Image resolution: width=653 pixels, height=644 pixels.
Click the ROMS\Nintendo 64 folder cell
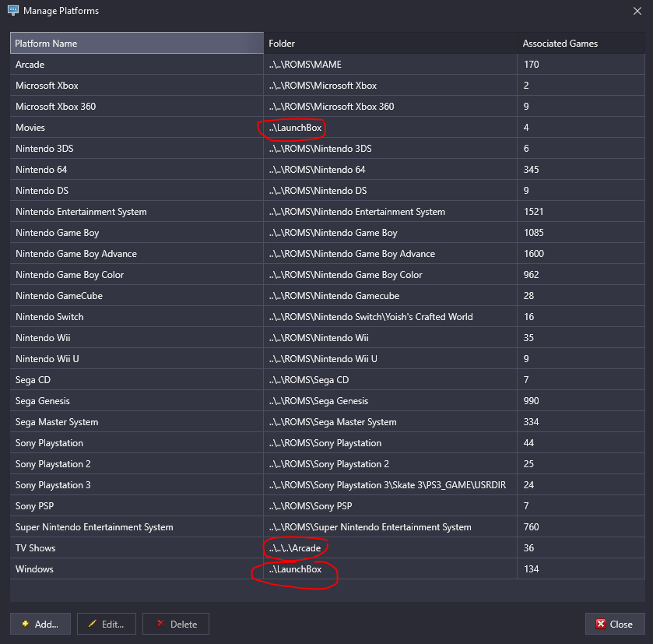pyautogui.click(x=391, y=170)
